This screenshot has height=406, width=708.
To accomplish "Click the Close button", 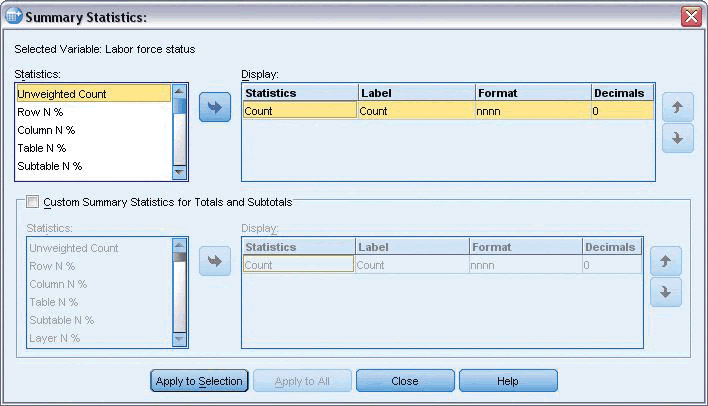I will tap(405, 381).
